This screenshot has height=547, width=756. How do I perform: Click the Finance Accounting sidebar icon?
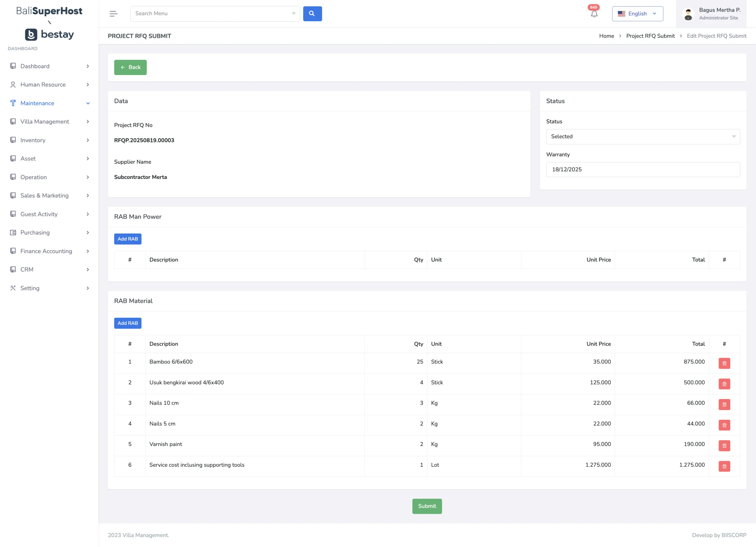(x=13, y=251)
